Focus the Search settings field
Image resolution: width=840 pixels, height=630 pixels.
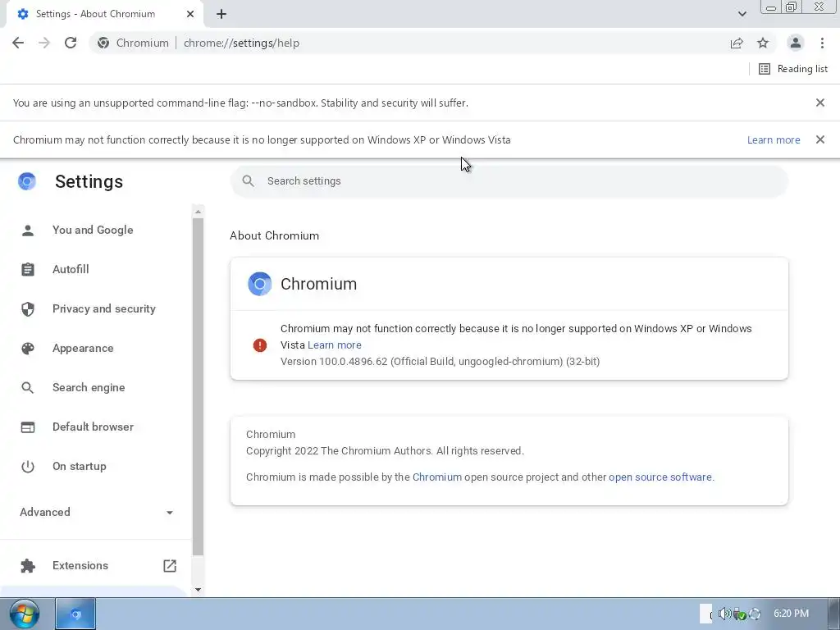[509, 181]
